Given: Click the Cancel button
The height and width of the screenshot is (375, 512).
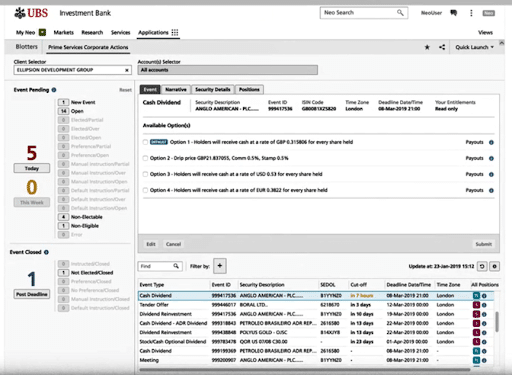Looking at the screenshot, I should click(173, 244).
